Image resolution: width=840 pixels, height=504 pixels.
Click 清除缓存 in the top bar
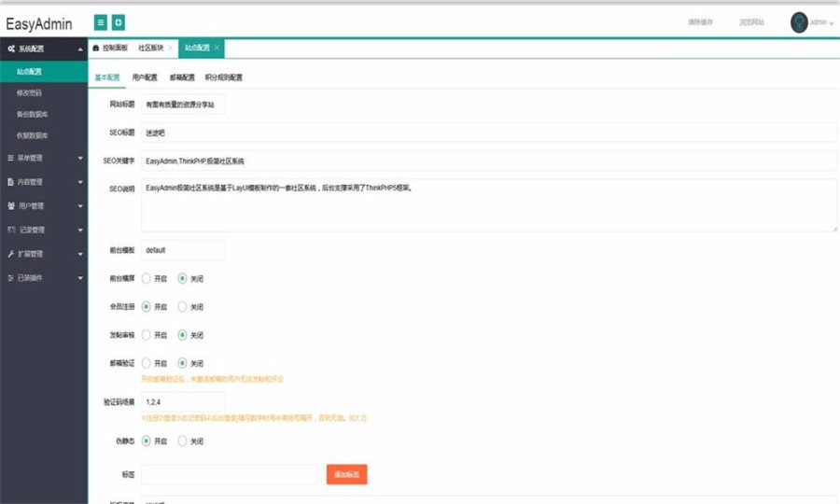[700, 22]
